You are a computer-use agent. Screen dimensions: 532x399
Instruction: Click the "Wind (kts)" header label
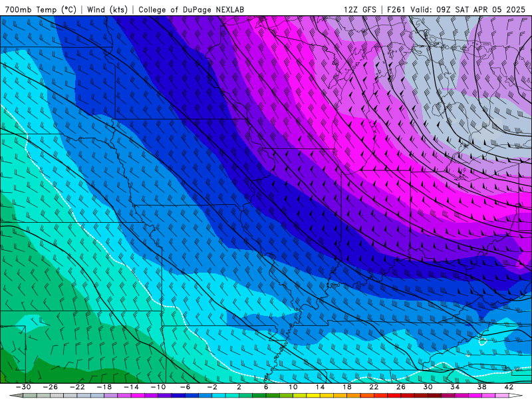tap(107, 9)
